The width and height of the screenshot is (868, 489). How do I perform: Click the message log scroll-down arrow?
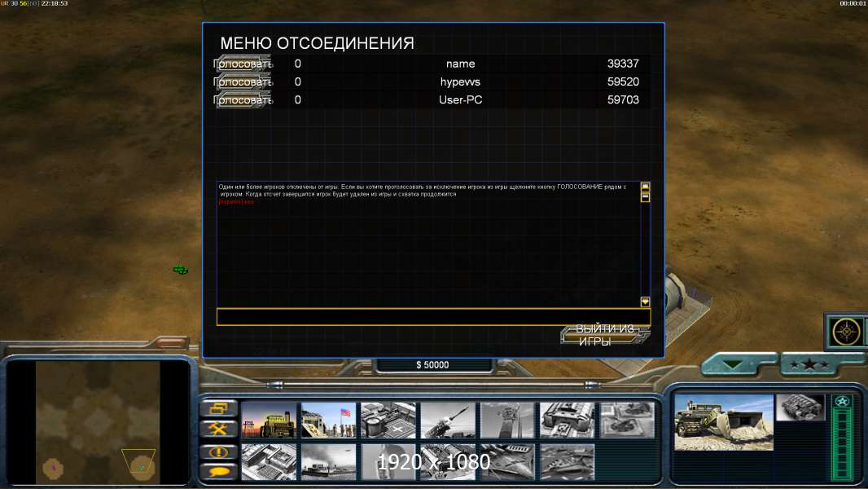tap(645, 302)
